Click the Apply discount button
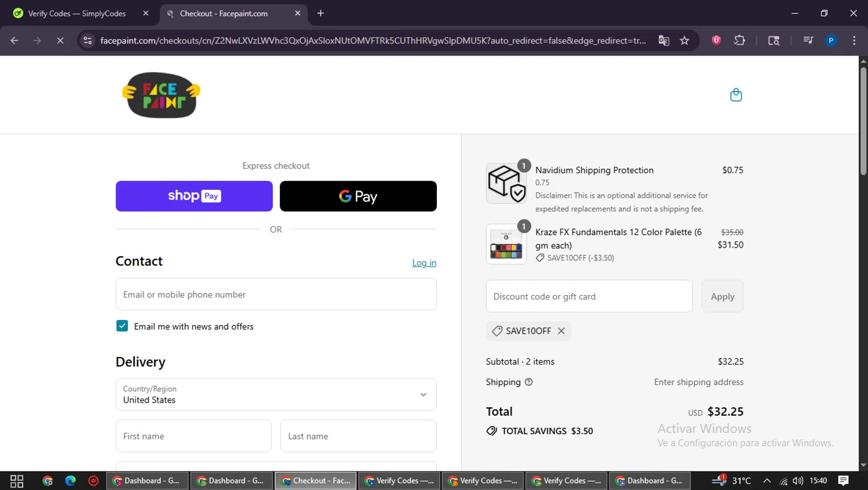868x490 pixels. point(722,296)
